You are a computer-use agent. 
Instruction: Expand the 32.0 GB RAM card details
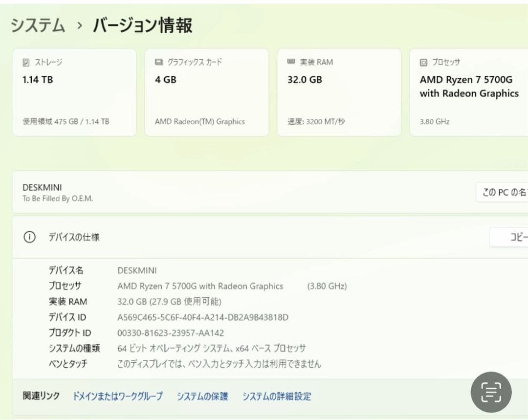click(x=339, y=91)
